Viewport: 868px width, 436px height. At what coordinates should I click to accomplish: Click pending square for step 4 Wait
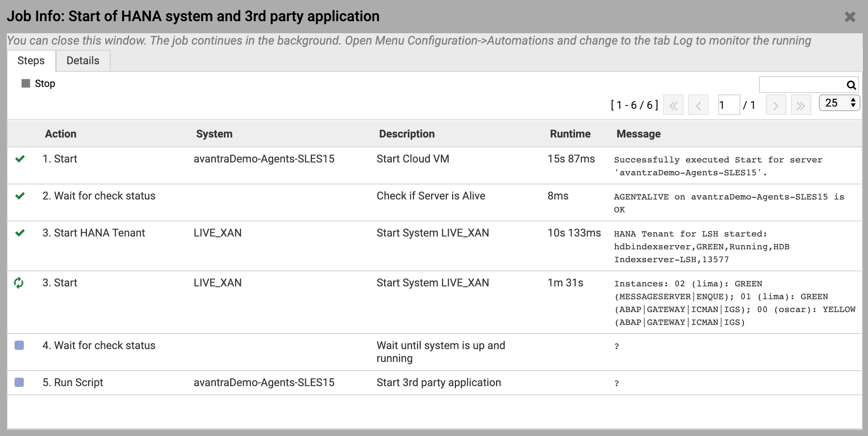pos(19,345)
